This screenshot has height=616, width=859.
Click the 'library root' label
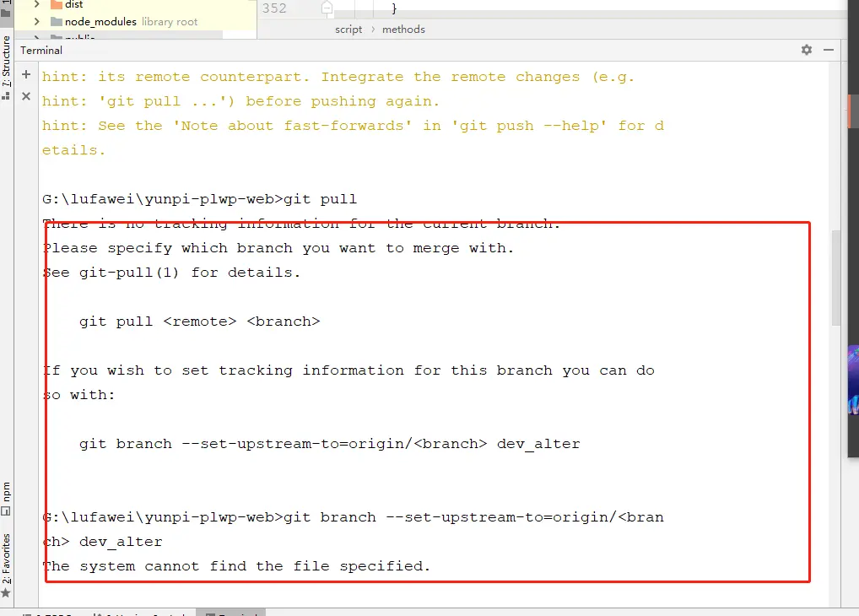(170, 22)
